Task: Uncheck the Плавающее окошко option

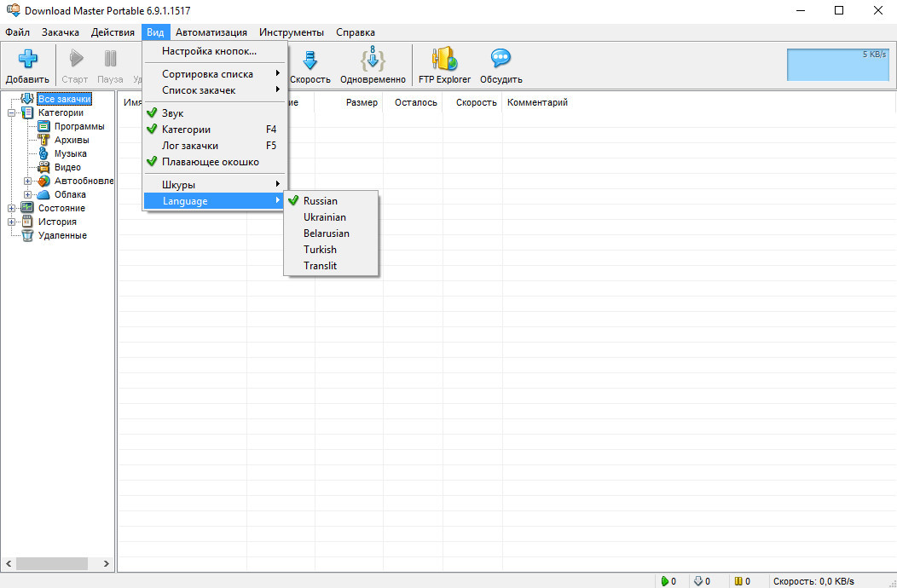Action: click(x=210, y=162)
